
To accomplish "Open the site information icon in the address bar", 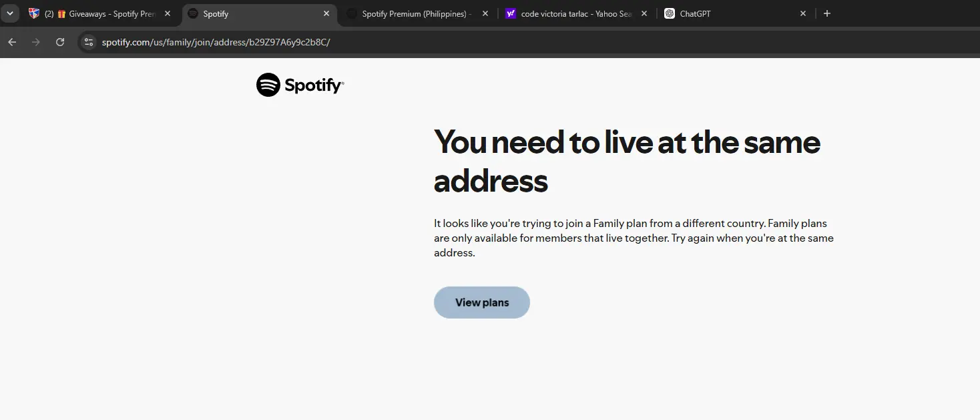I will click(x=89, y=42).
